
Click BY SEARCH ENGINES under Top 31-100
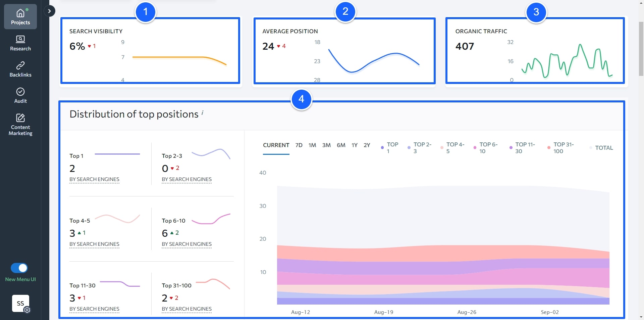(x=186, y=309)
